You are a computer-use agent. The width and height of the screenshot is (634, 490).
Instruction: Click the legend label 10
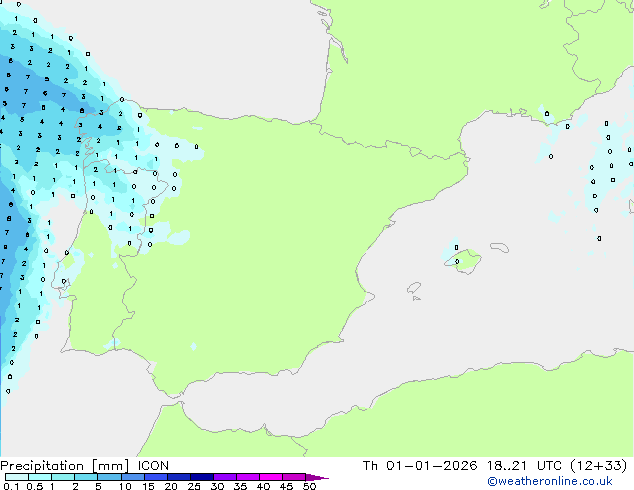tap(124, 486)
